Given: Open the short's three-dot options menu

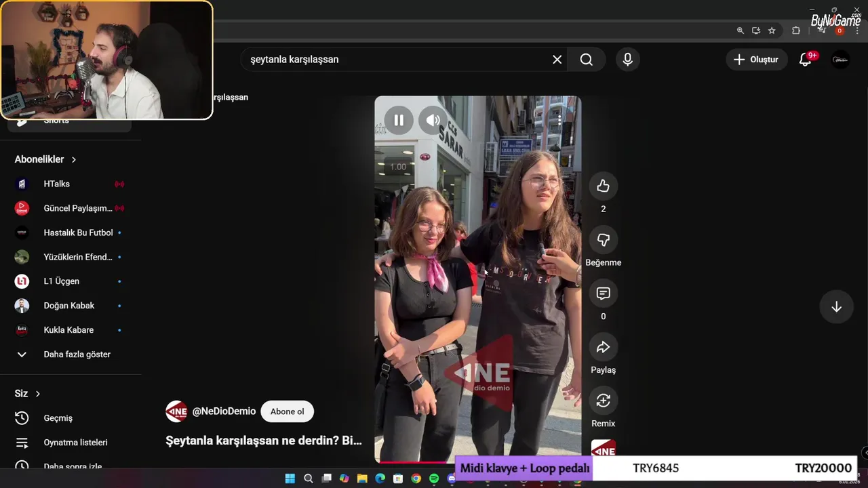Looking at the screenshot, I should [559, 121].
